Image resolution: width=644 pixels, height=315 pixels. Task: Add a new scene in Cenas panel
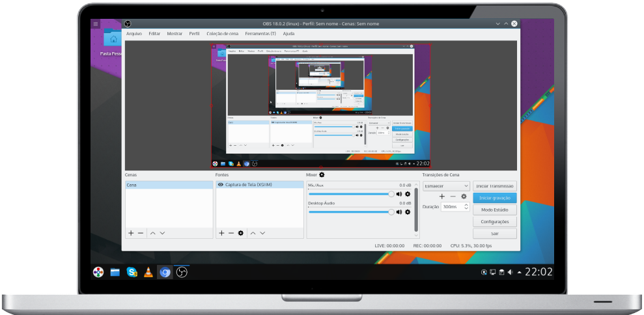pyautogui.click(x=131, y=233)
